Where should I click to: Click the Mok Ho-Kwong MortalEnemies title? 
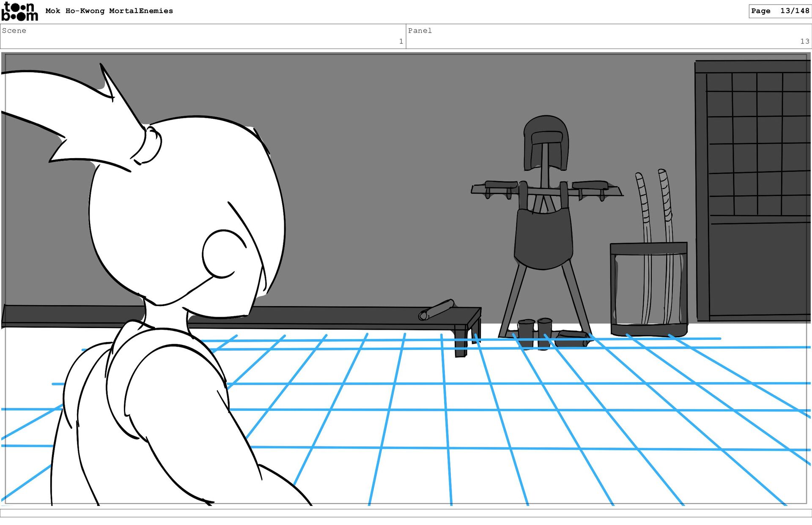(x=109, y=11)
